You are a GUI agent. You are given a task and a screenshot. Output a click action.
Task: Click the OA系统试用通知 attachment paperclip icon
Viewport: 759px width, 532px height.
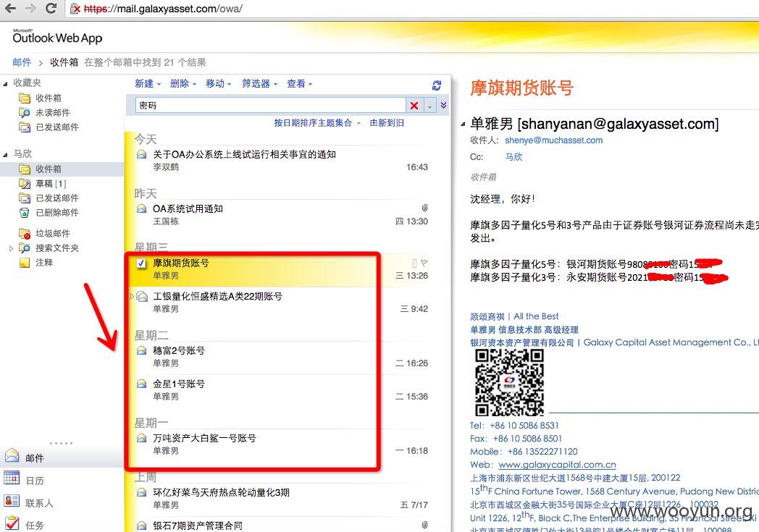[424, 208]
